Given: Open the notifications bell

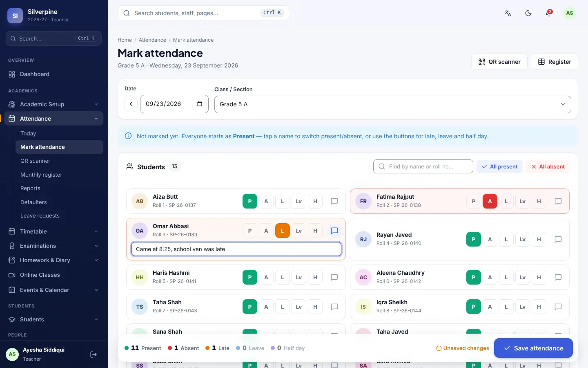Looking at the screenshot, I should [x=548, y=13].
